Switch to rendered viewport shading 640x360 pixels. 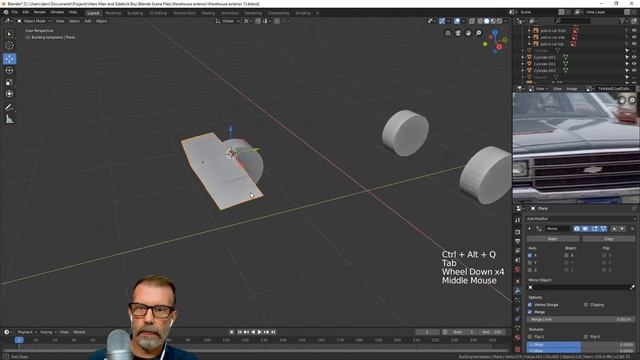pyautogui.click(x=500, y=21)
